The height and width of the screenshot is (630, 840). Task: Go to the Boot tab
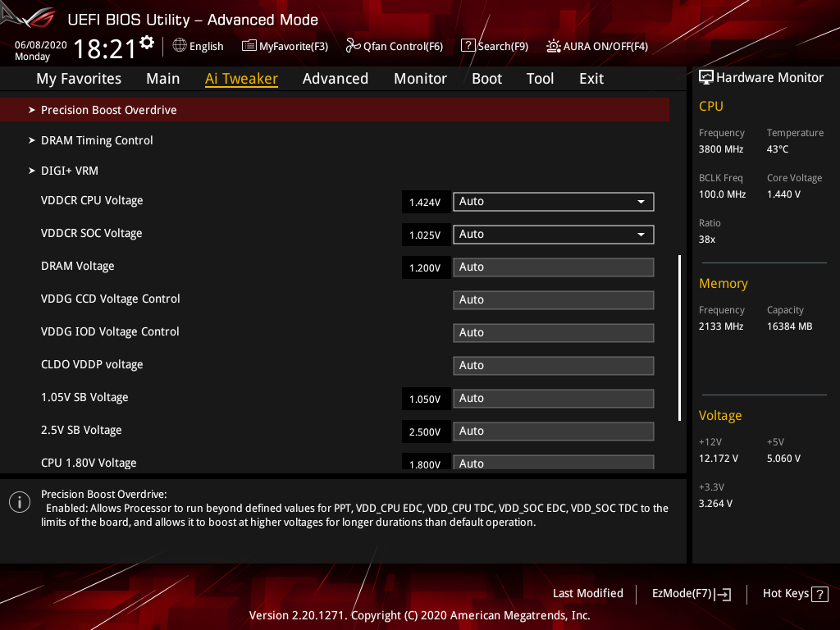486,79
